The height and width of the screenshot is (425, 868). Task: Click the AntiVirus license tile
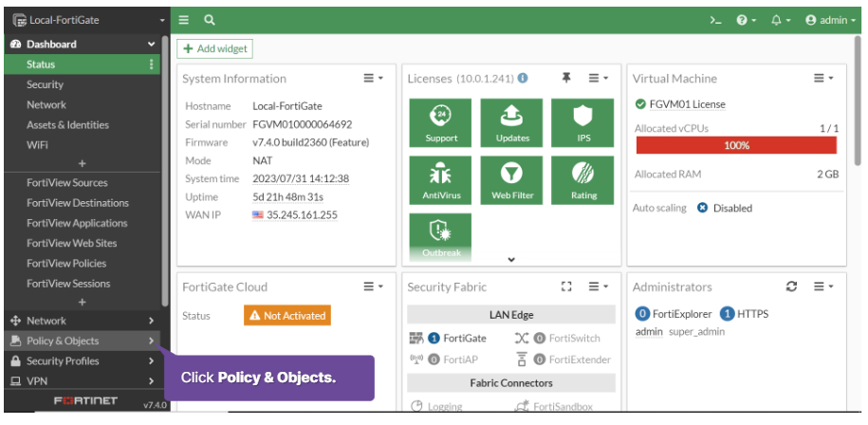point(440,180)
